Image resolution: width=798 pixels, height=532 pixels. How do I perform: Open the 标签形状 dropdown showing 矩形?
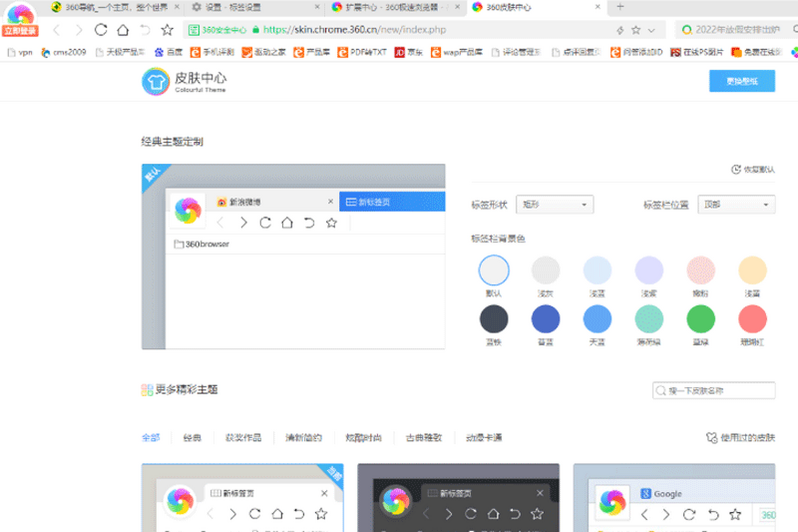pos(555,205)
